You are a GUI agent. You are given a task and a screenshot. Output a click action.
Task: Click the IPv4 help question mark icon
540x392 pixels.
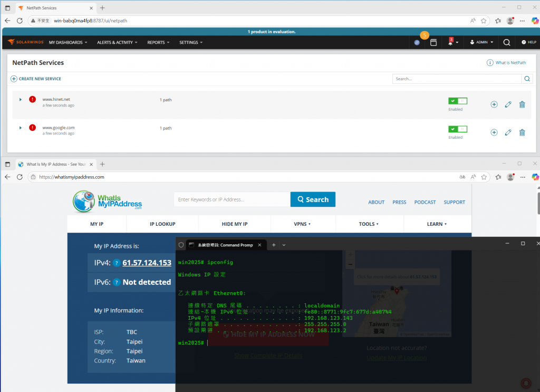click(117, 263)
